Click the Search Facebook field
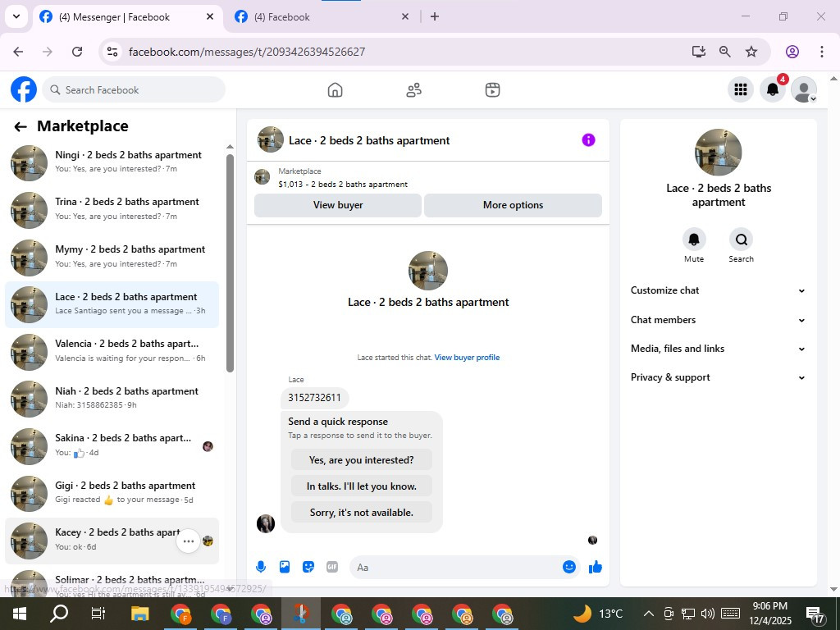Viewport: 840px width, 630px height. pos(134,89)
